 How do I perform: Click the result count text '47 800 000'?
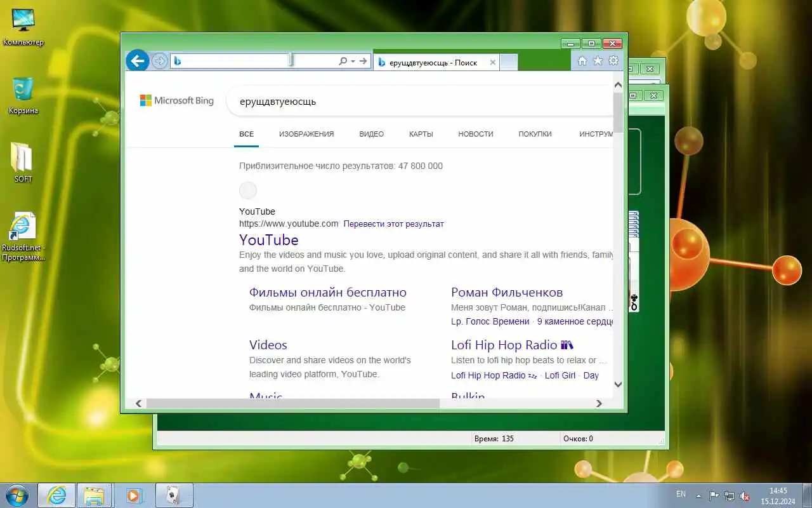[421, 166]
